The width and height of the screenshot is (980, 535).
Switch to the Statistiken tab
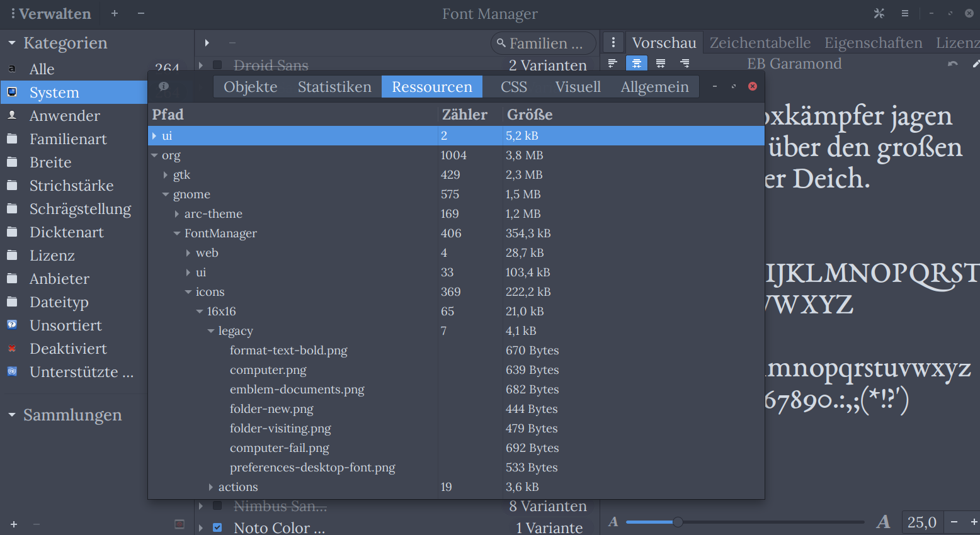click(x=334, y=86)
